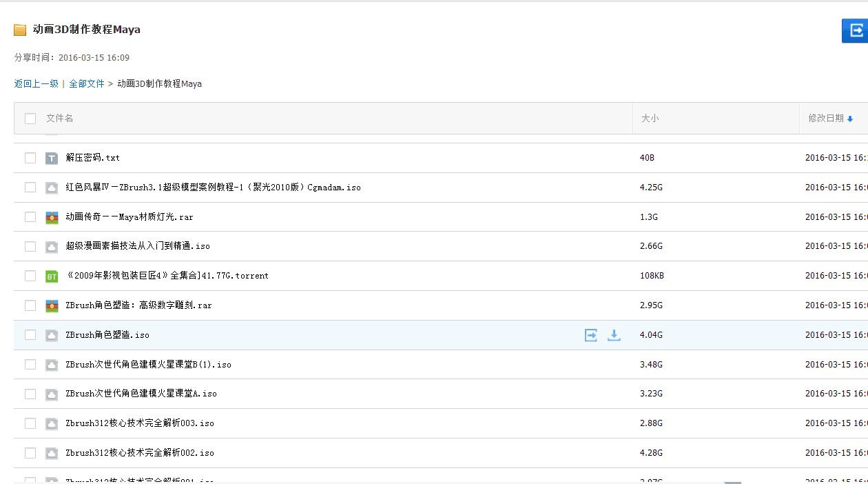Click the text file icon for 解压密码.txt
The image size is (868, 484).
[52, 158]
